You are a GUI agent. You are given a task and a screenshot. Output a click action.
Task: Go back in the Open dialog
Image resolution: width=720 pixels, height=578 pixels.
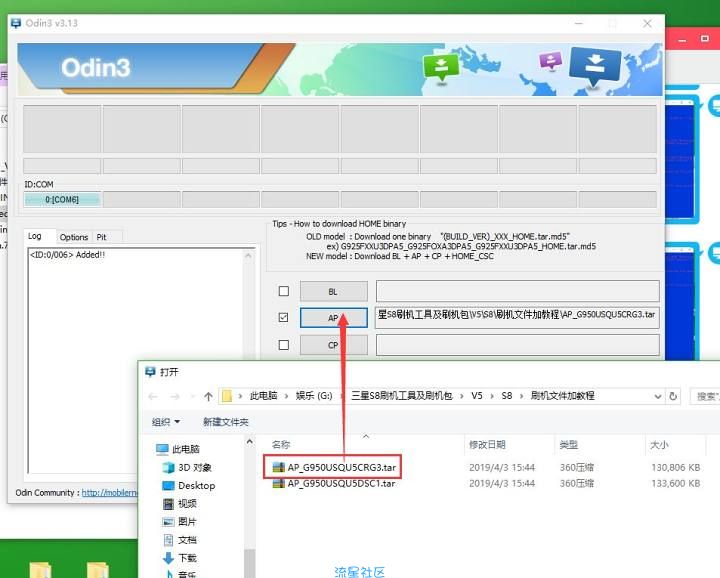[153, 396]
